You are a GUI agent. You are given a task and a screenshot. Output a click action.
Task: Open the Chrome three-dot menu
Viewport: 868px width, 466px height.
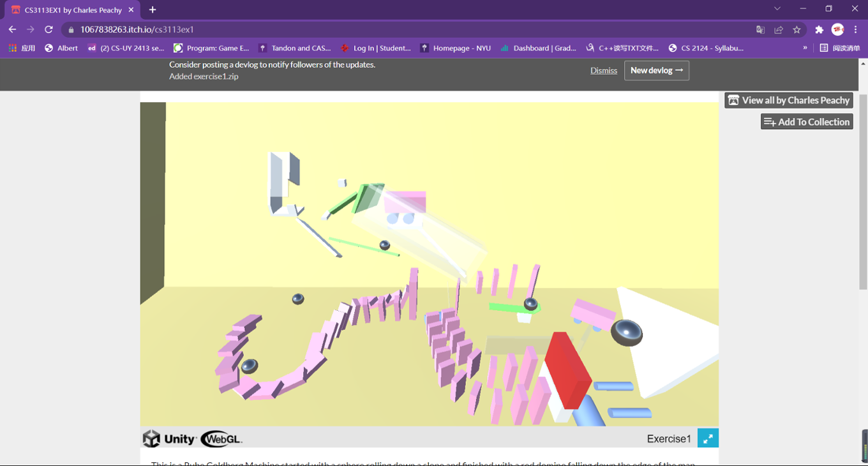856,29
